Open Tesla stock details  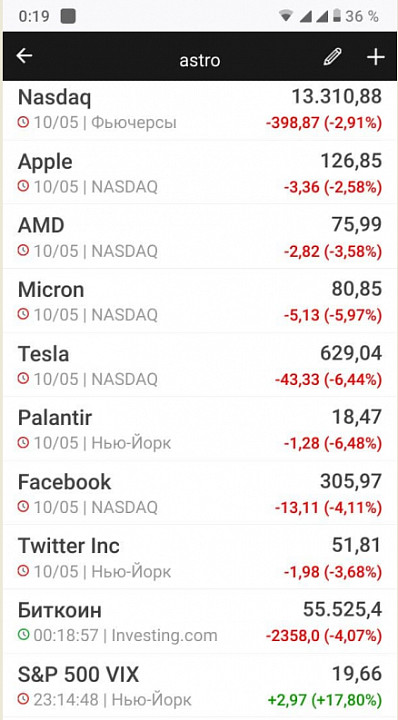(x=199, y=365)
